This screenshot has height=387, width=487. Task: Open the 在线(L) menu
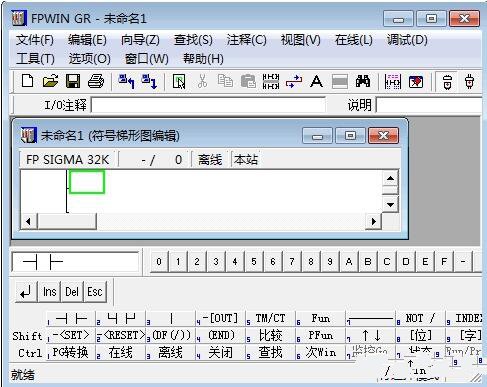click(x=353, y=40)
